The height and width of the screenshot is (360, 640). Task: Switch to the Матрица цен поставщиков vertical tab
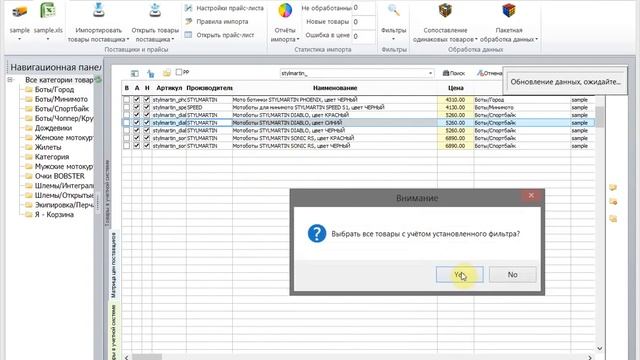tap(113, 264)
